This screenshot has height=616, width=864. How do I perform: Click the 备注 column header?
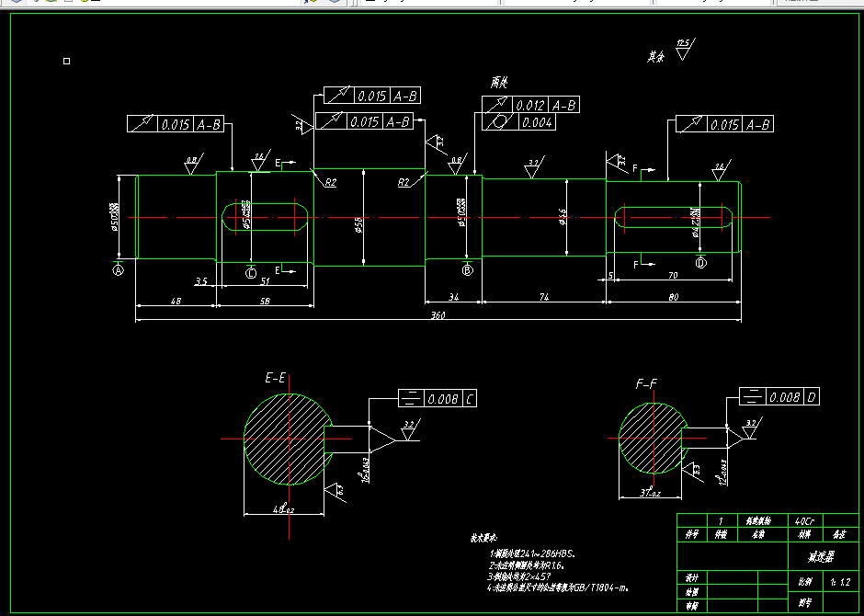tap(840, 534)
